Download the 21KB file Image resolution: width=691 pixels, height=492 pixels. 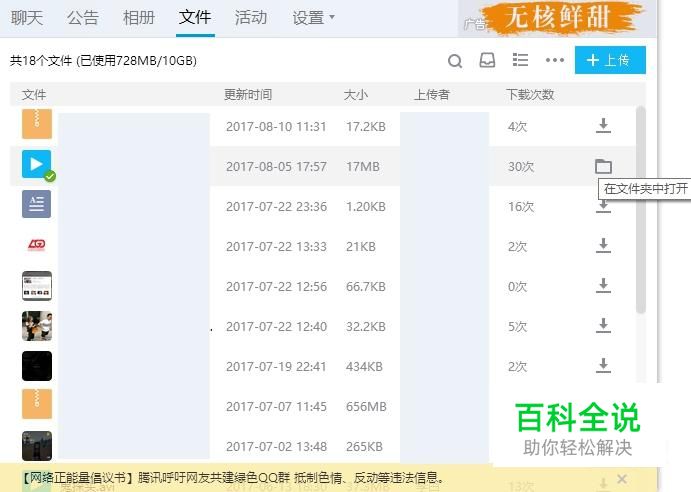coord(603,246)
